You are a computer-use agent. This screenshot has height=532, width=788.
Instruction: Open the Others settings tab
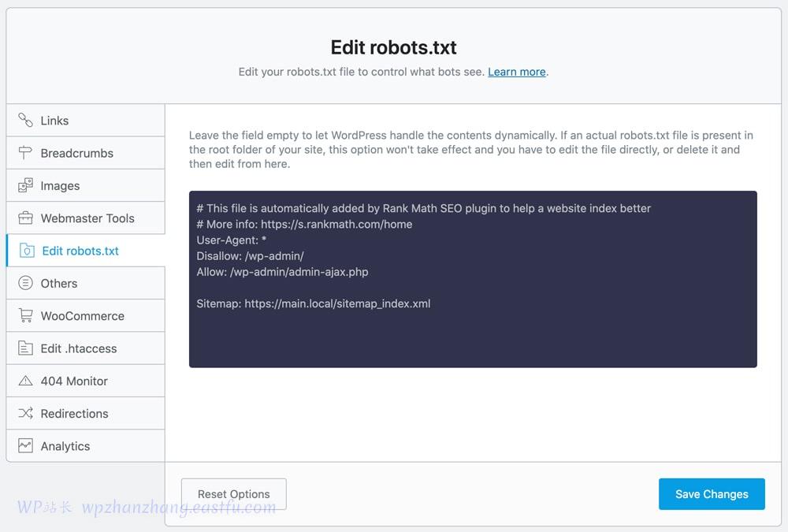coord(85,283)
